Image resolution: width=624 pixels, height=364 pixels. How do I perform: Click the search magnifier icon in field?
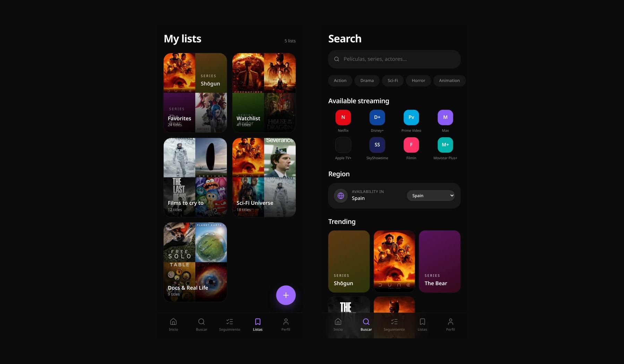point(336,59)
